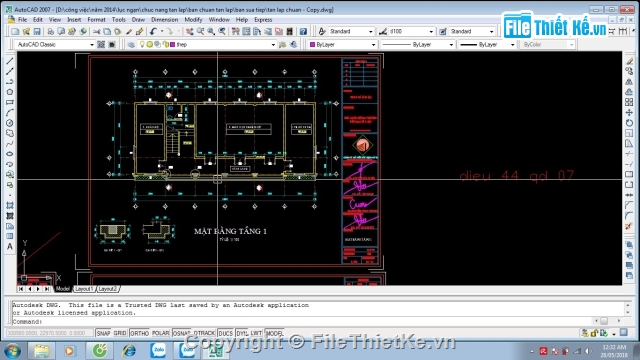Toggle POLAR tracking
This screenshot has height=360, width=640.
(160, 333)
